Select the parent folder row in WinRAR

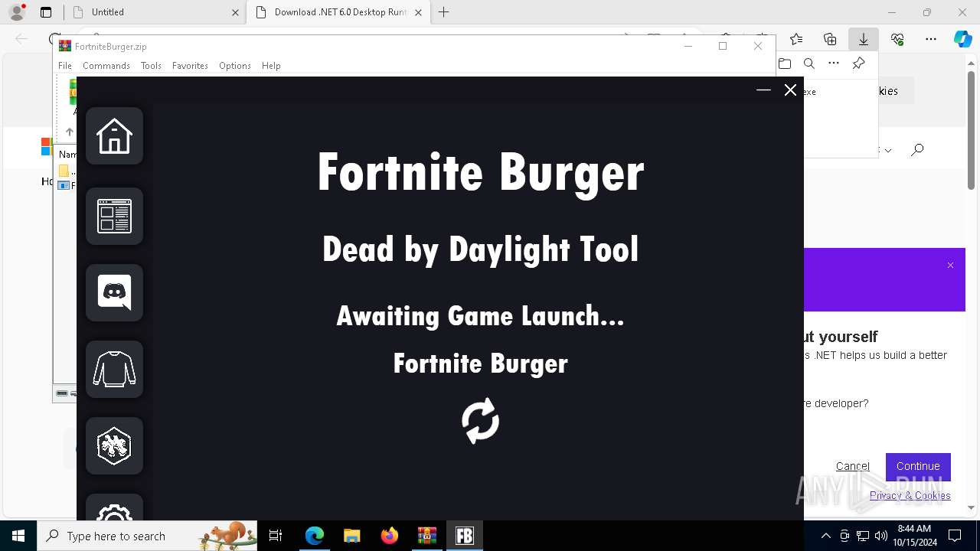tap(67, 171)
